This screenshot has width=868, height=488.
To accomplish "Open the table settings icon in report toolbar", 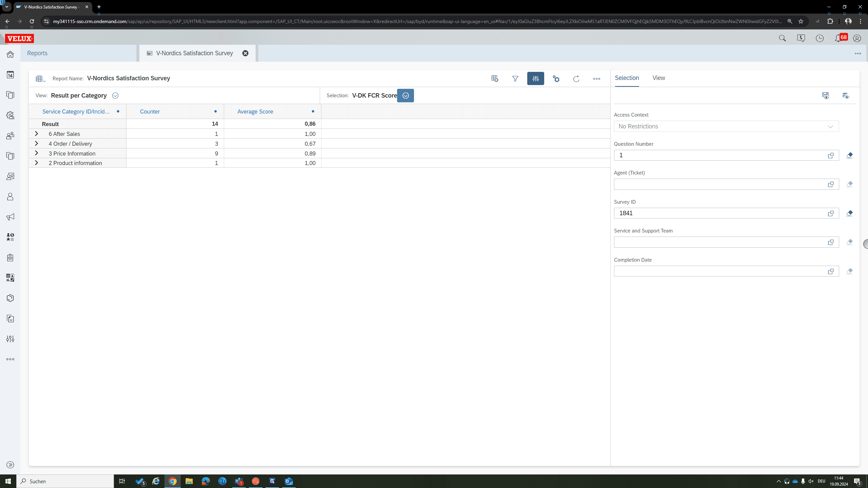I will [x=495, y=79].
